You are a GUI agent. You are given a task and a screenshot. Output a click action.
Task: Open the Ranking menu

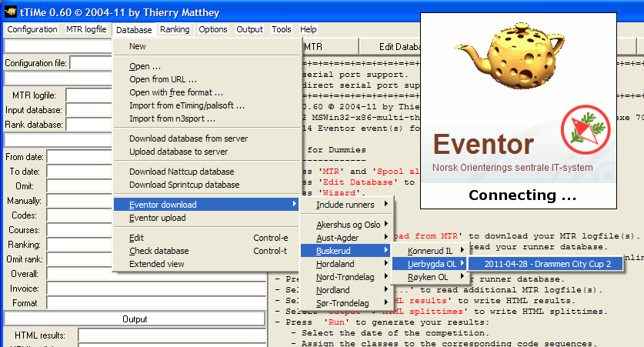(x=175, y=29)
